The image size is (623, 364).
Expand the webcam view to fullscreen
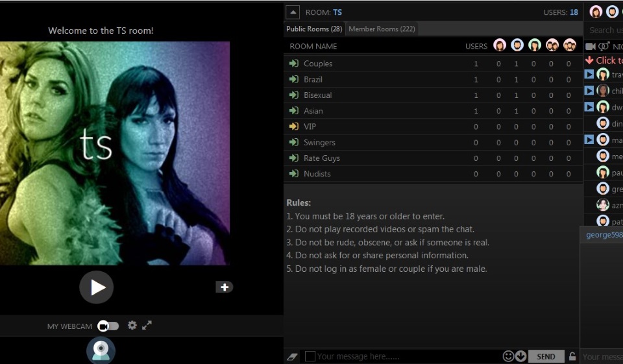147,325
